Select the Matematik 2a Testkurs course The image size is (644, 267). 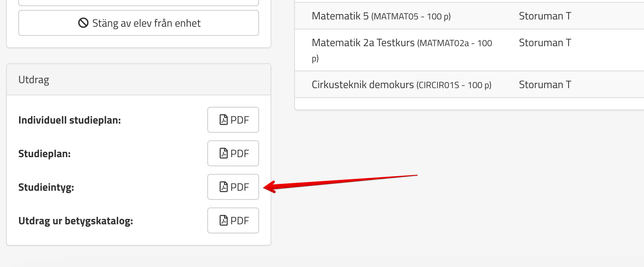(363, 43)
